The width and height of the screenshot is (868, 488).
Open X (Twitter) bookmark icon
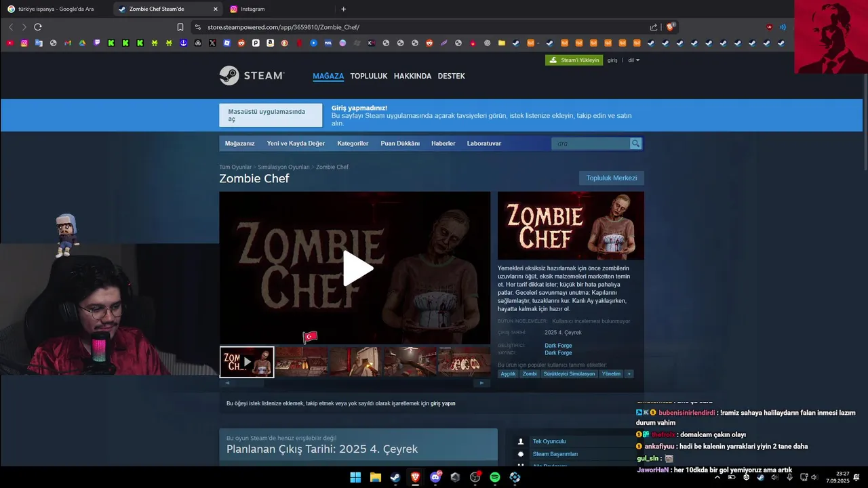[x=212, y=43]
